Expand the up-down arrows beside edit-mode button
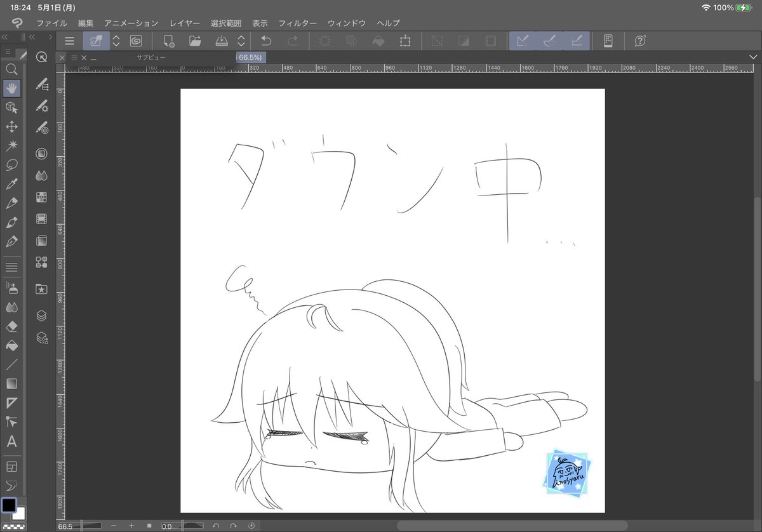This screenshot has height=532, width=762. [x=116, y=41]
